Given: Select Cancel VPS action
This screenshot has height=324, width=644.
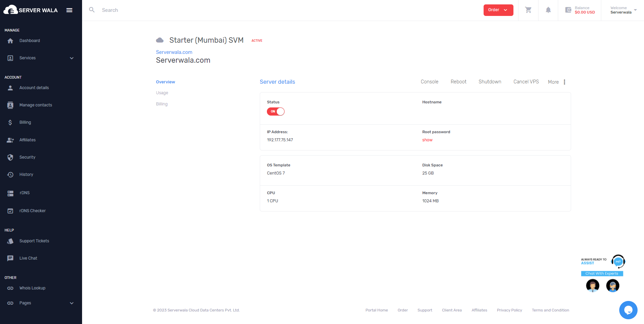Looking at the screenshot, I should 526,82.
